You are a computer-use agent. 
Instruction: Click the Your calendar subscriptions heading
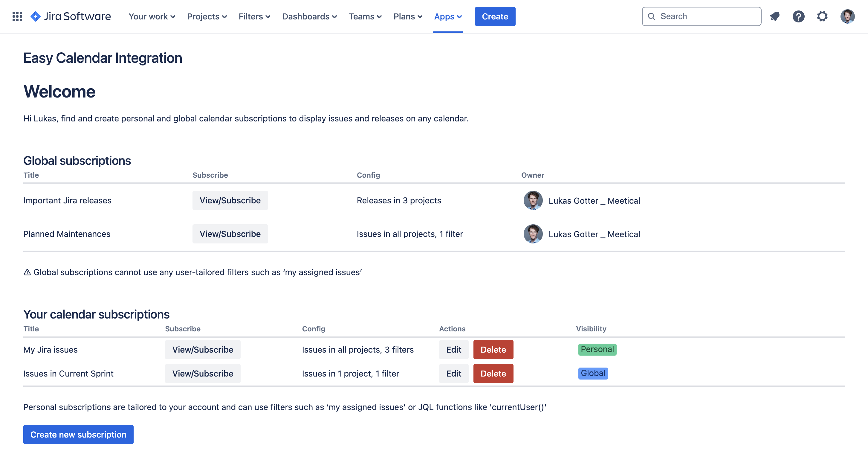click(96, 314)
